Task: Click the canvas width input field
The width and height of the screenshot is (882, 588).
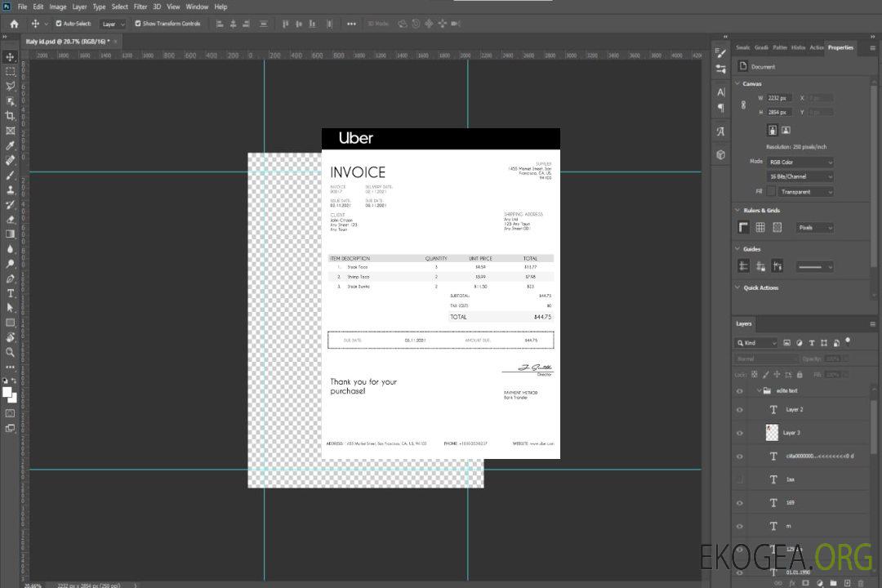Action: (780, 98)
